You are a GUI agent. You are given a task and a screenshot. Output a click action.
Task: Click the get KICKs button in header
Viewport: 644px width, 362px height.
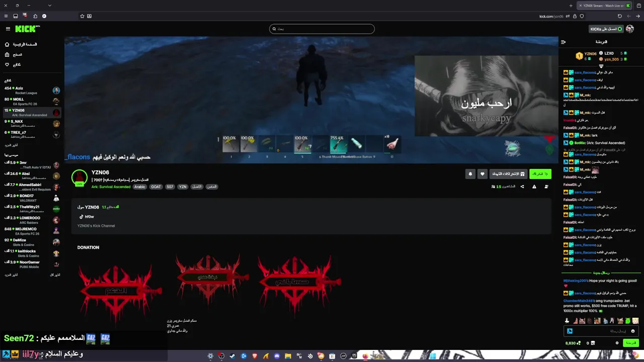(x=607, y=29)
